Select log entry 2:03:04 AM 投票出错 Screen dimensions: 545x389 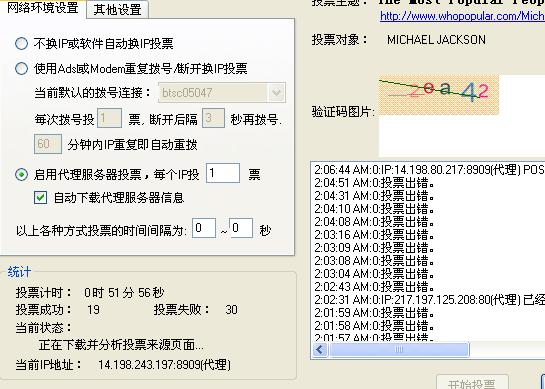[374, 274]
